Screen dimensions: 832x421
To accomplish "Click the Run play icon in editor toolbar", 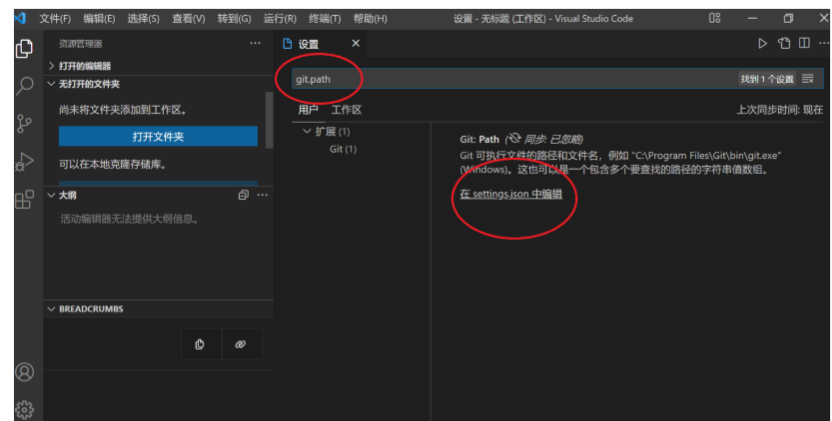I will coord(762,44).
